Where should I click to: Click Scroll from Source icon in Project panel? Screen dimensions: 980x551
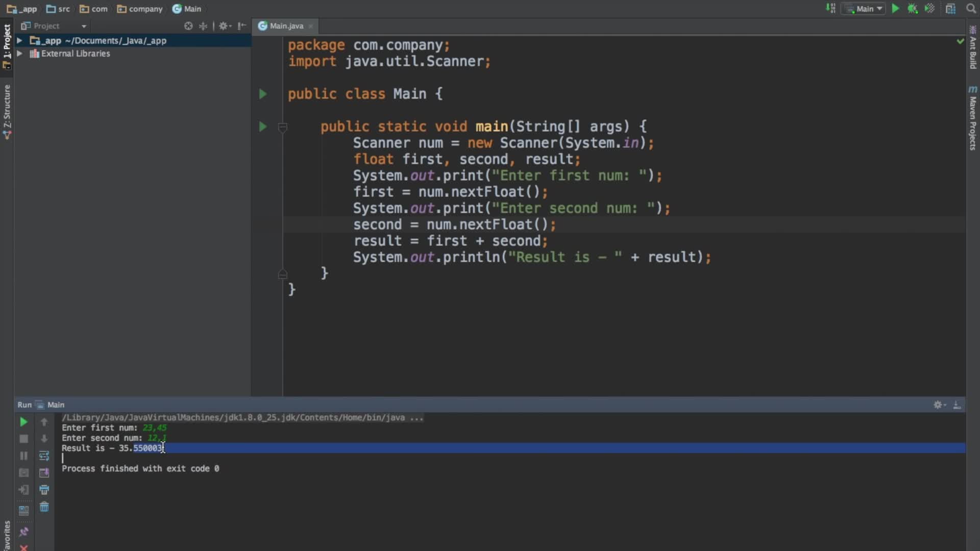point(188,26)
